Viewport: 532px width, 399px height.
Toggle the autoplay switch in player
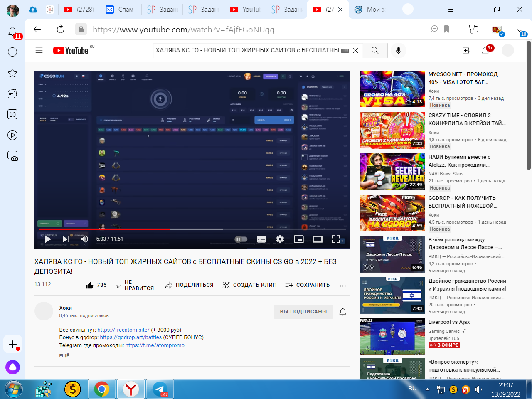coord(241,239)
